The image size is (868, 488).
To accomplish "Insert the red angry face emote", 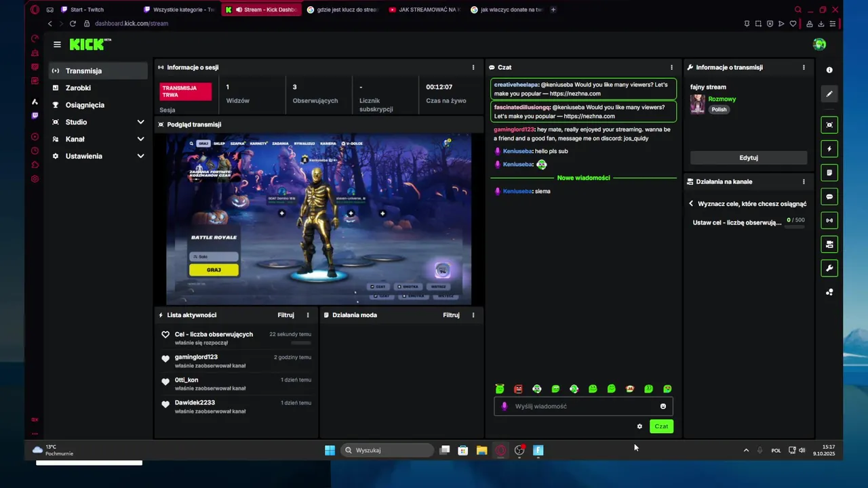I will click(x=518, y=389).
